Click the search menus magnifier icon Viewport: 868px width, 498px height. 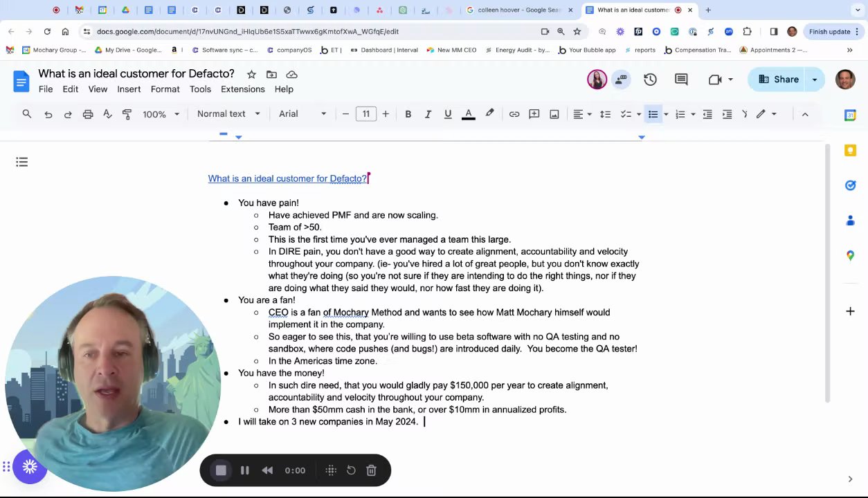(x=27, y=114)
